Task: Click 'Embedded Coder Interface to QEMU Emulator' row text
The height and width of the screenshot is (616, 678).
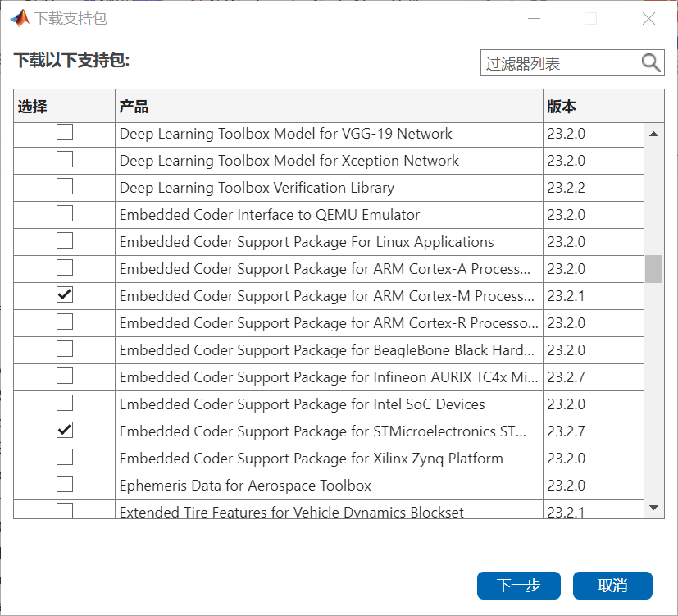Action: 270,215
